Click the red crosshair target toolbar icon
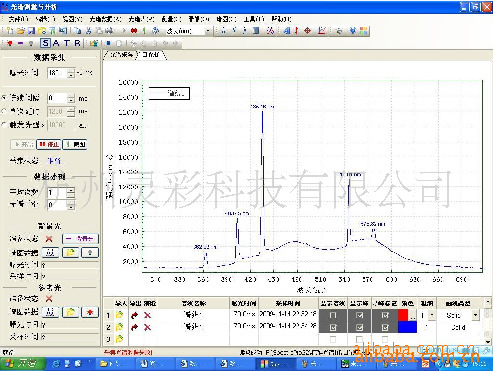493x371 pixels. pos(307,31)
